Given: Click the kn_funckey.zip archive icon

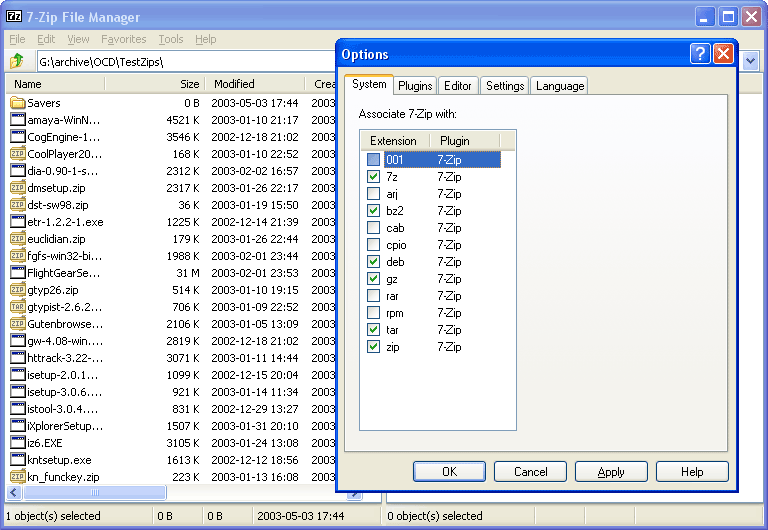Looking at the screenshot, I should pos(18,476).
